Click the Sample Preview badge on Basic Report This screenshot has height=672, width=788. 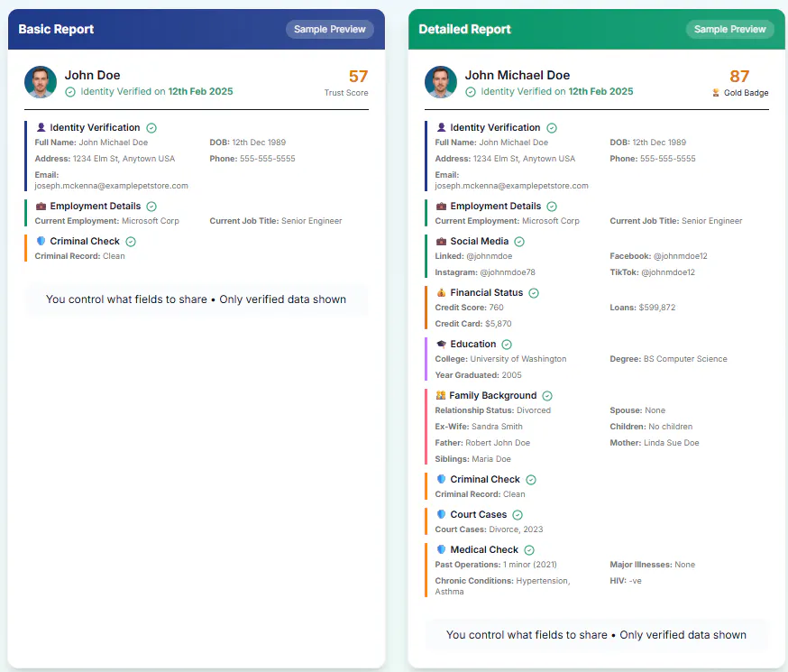330,29
